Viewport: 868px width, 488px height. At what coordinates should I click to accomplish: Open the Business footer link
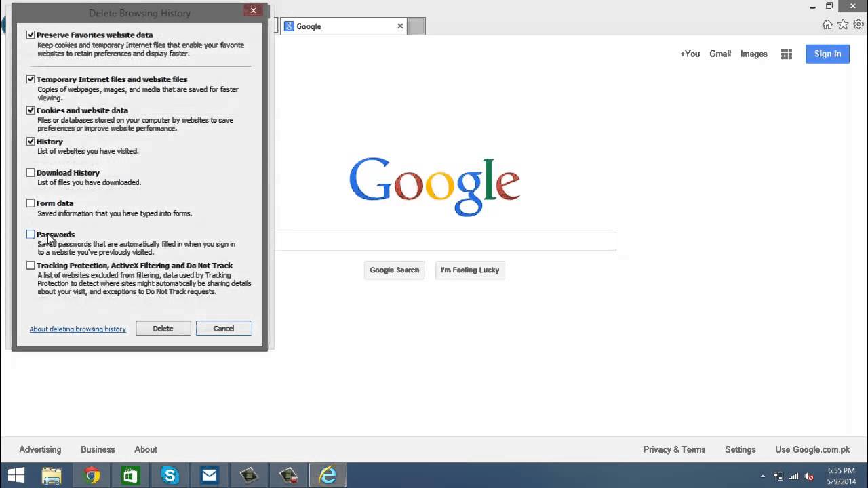[98, 450]
